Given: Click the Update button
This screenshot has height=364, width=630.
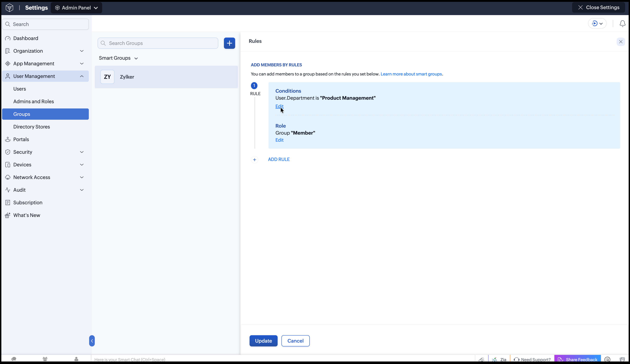Looking at the screenshot, I should coord(263,341).
